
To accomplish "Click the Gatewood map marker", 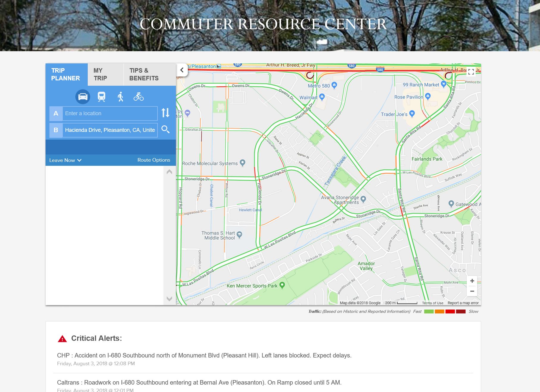I will (x=451, y=204).
